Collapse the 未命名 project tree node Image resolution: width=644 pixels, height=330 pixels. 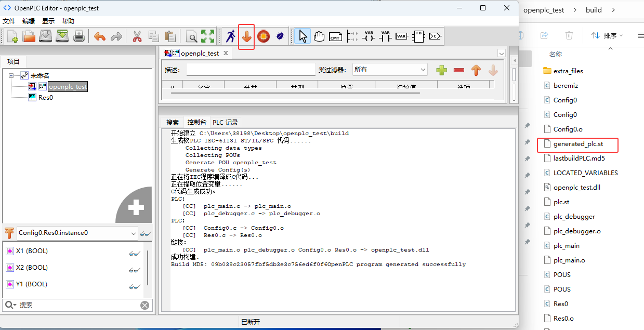coord(11,75)
